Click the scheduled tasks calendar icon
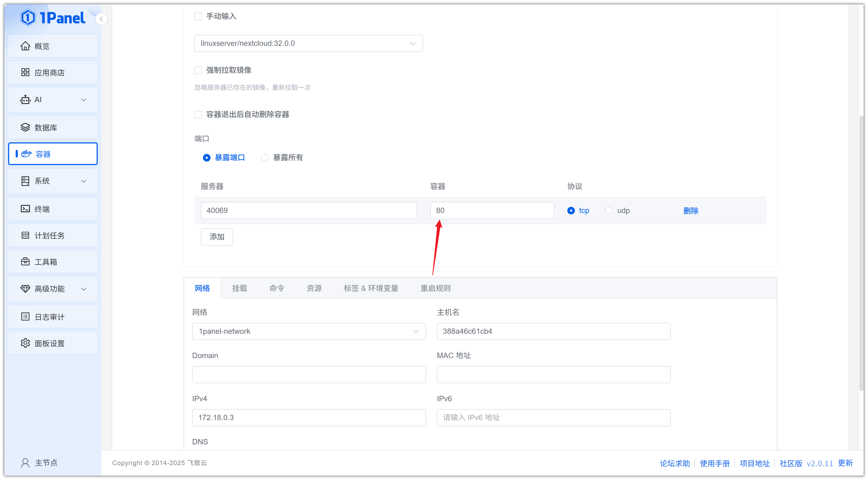Viewport: 868px width, 480px height. [x=25, y=235]
